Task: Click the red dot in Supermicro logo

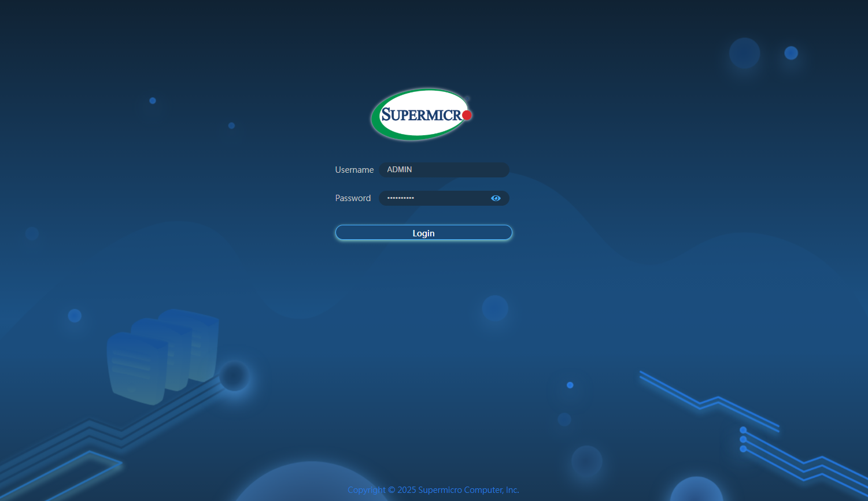Action: click(x=467, y=115)
